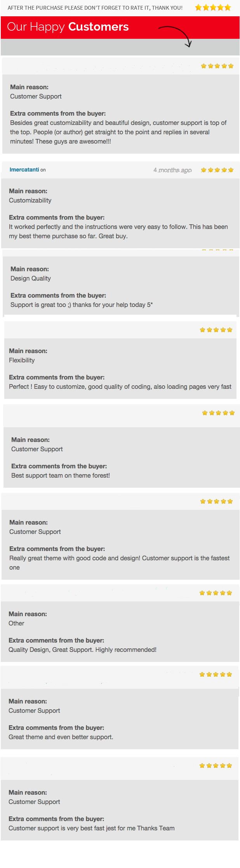Viewport: 240px width, 868px height.
Task: Click the "Best support team on theme forest!" comment
Action: pyautogui.click(x=61, y=475)
